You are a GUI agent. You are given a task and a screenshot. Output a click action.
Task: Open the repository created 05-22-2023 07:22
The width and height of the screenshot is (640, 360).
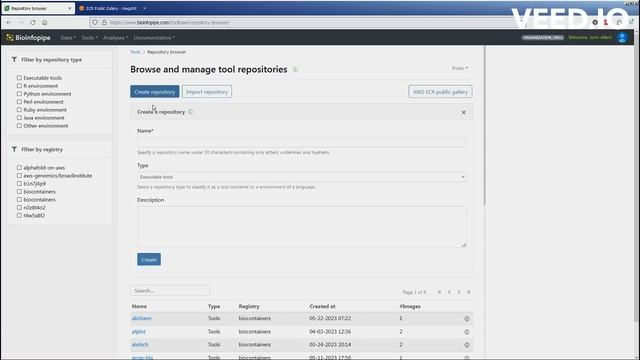(x=142, y=318)
